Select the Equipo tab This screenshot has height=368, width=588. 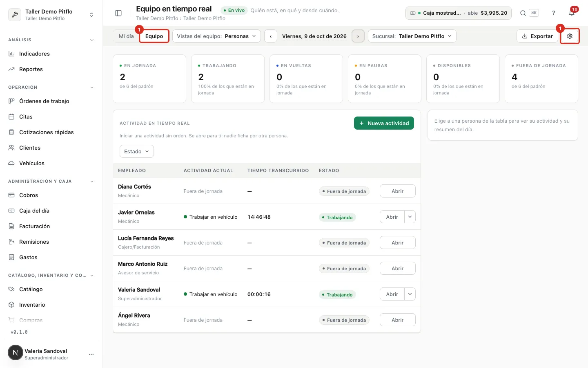point(154,36)
